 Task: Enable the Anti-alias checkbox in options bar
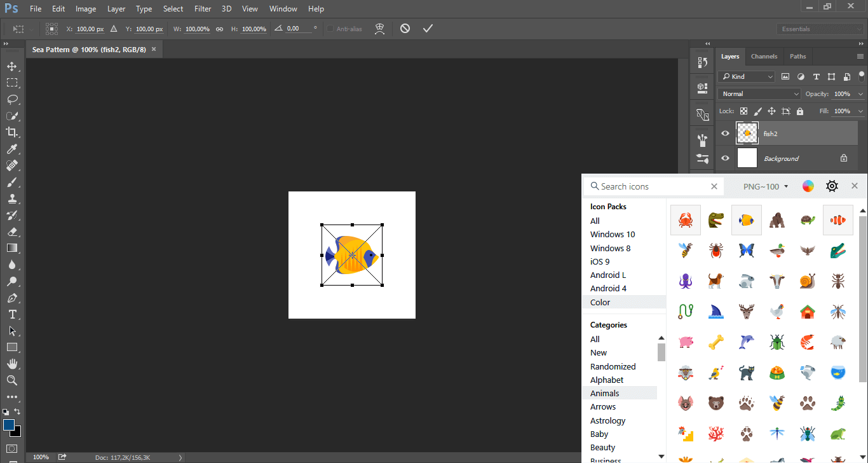tap(329, 28)
